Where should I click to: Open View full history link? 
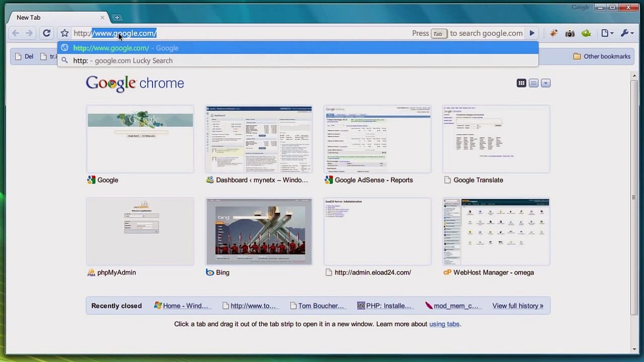point(518,306)
